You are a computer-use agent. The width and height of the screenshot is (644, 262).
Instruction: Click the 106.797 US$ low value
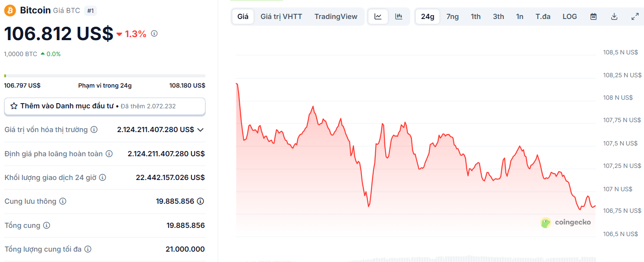coord(22,85)
